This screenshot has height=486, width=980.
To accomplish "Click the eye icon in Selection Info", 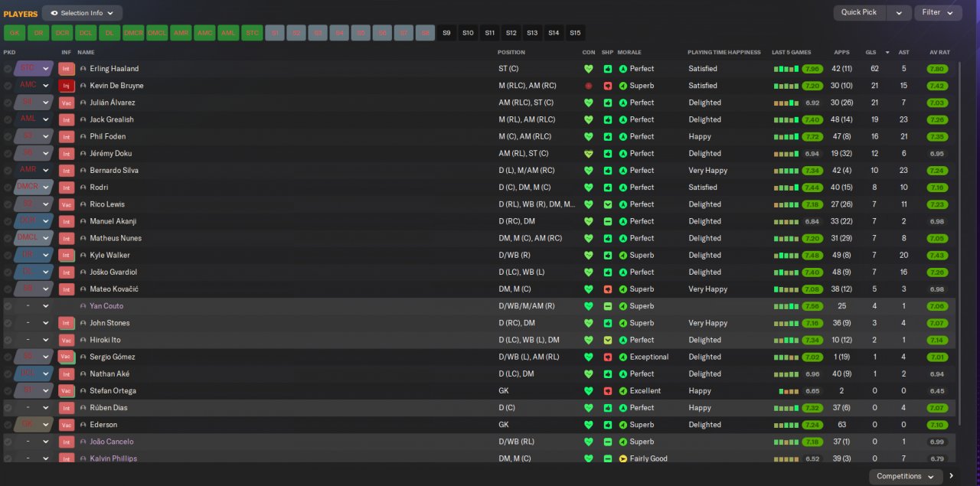I will pyautogui.click(x=54, y=13).
